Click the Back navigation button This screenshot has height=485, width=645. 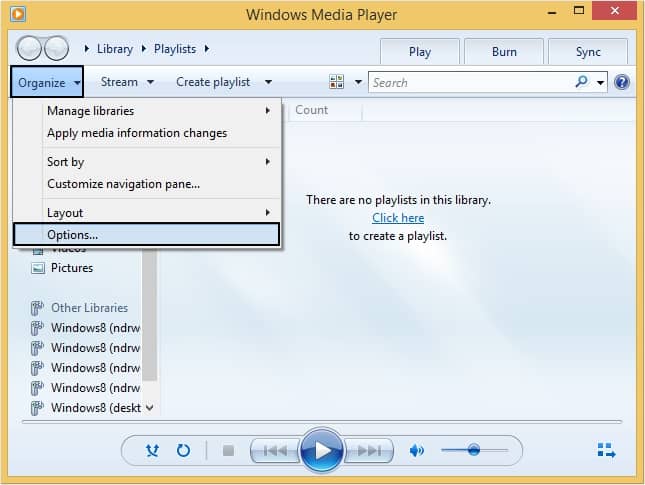[29, 49]
